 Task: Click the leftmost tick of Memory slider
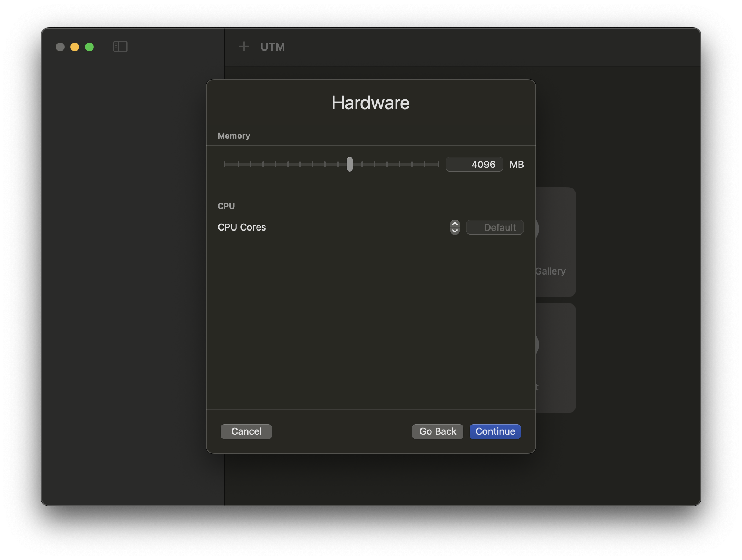(x=224, y=164)
